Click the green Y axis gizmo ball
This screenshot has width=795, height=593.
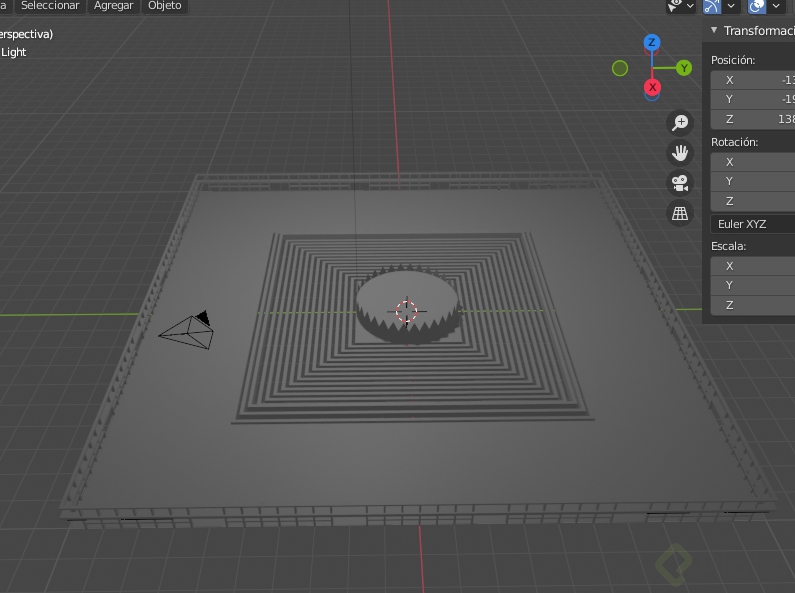[684, 67]
